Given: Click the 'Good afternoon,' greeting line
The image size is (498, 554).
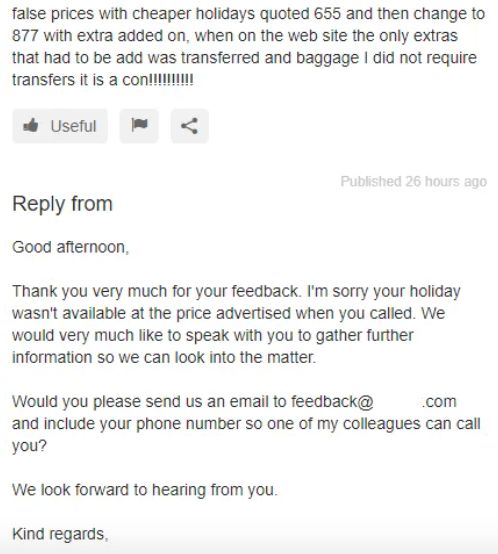Looking at the screenshot, I should click(x=71, y=247).
